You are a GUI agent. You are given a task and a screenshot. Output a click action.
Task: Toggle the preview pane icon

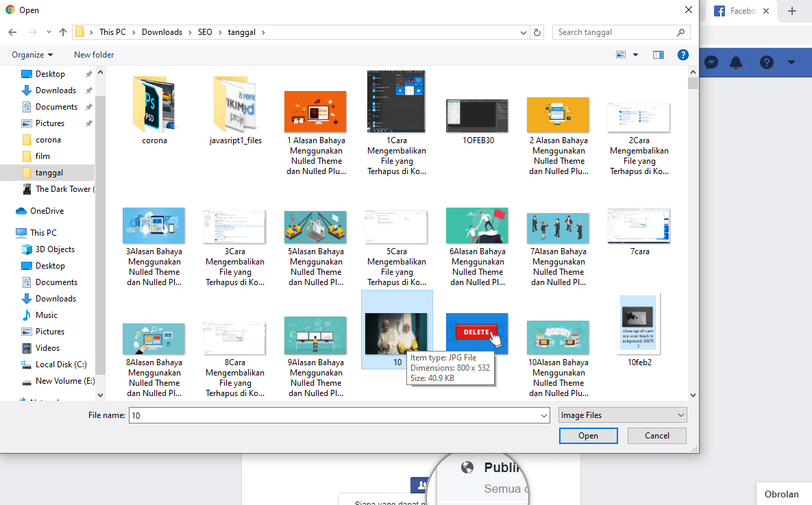point(659,55)
